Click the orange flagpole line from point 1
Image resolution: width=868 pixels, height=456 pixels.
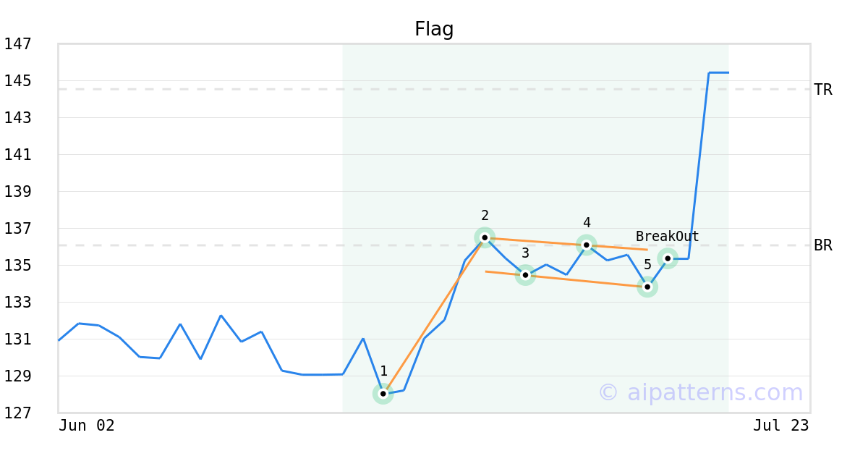434,316
